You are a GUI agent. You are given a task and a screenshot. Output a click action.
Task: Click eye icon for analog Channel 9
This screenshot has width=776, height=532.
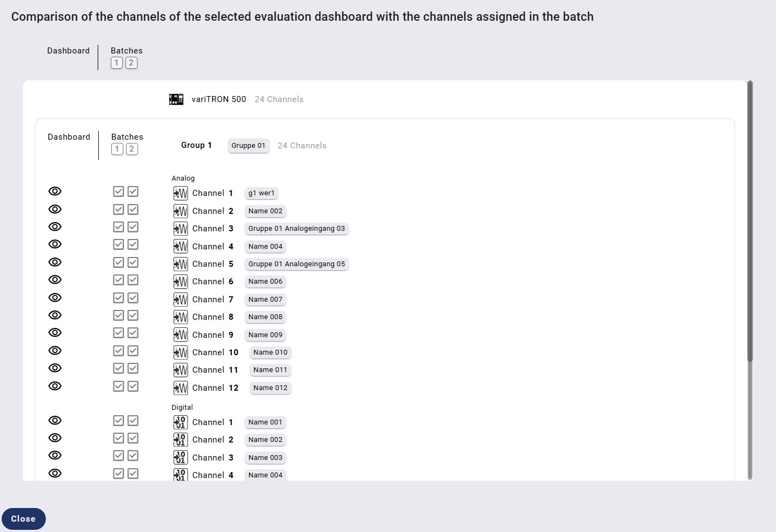tap(55, 333)
